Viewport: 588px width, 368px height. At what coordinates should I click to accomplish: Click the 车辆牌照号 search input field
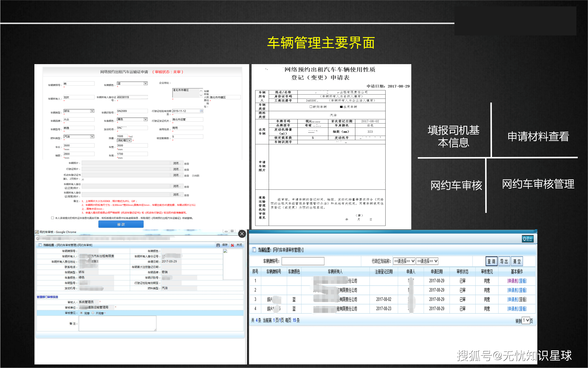(x=303, y=261)
